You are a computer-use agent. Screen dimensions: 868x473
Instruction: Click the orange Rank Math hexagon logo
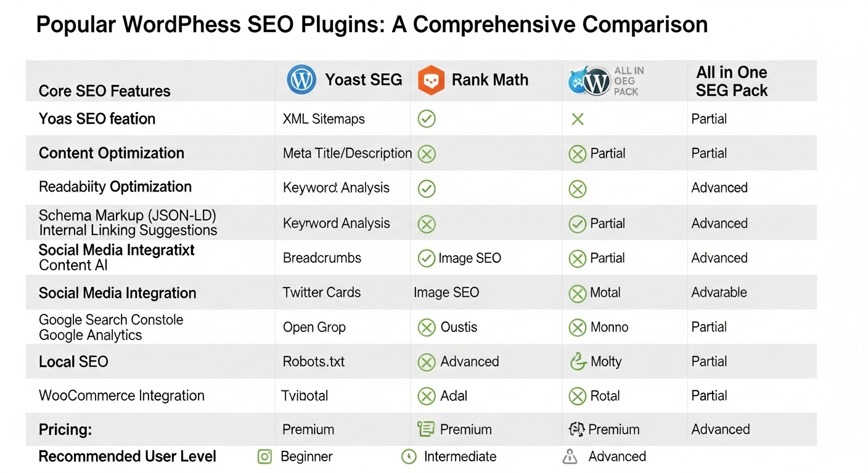431,81
